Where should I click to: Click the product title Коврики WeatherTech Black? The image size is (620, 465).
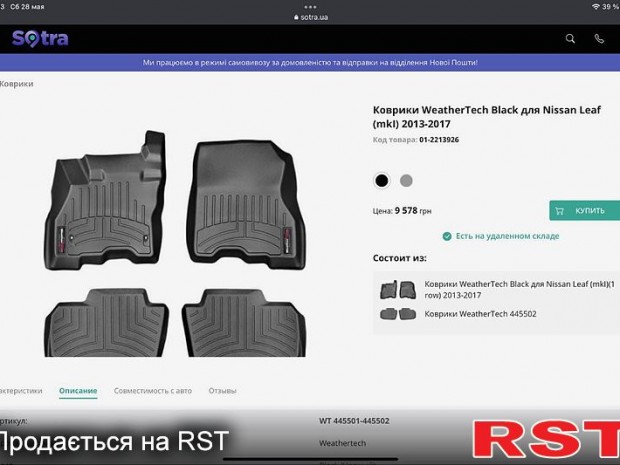tap(487, 117)
